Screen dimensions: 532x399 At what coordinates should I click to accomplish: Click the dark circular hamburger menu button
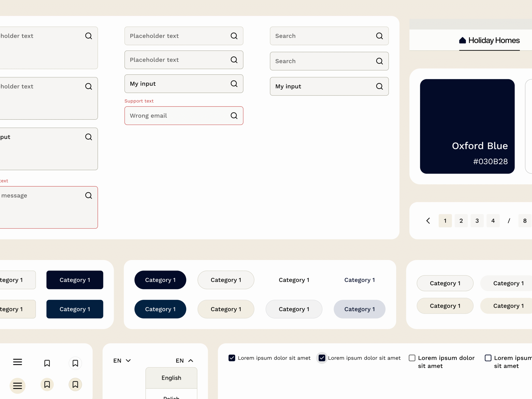tap(17, 385)
